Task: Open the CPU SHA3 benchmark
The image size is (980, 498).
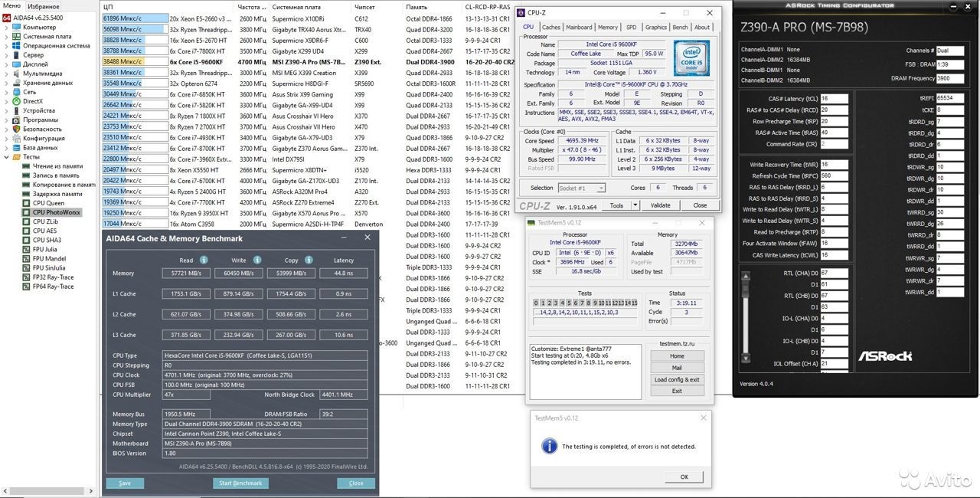Action: tap(41, 240)
